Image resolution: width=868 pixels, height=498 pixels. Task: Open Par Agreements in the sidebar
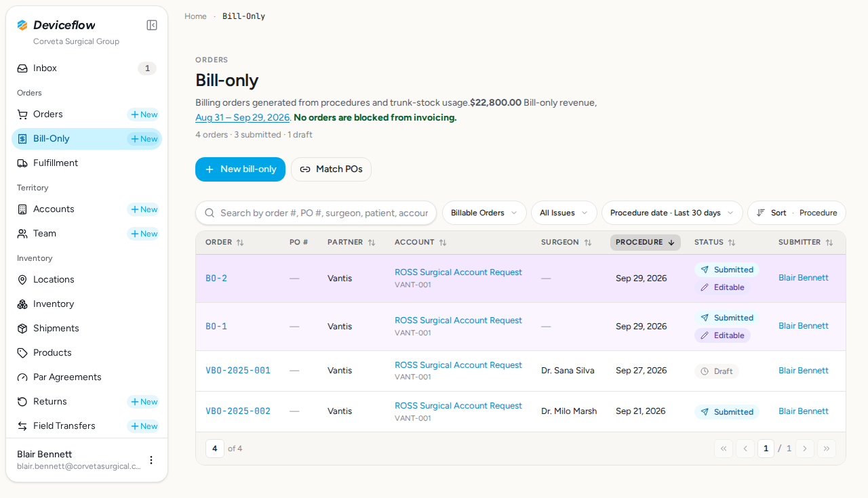(x=87, y=377)
